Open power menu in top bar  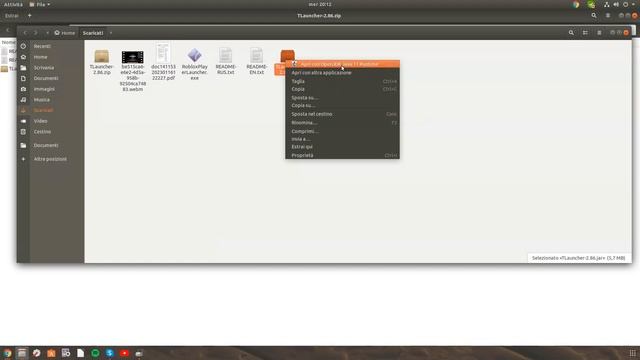625,4
